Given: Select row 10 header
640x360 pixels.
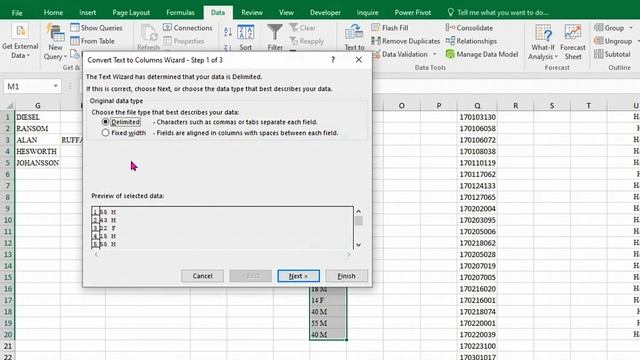Looking at the screenshot, I should click(7, 220).
